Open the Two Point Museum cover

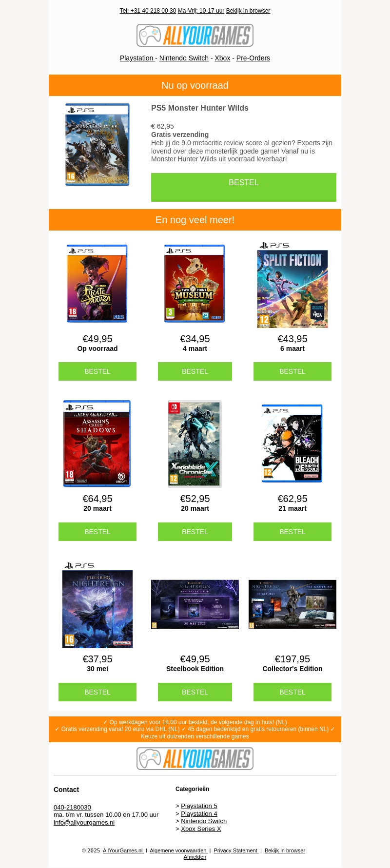coord(195,284)
